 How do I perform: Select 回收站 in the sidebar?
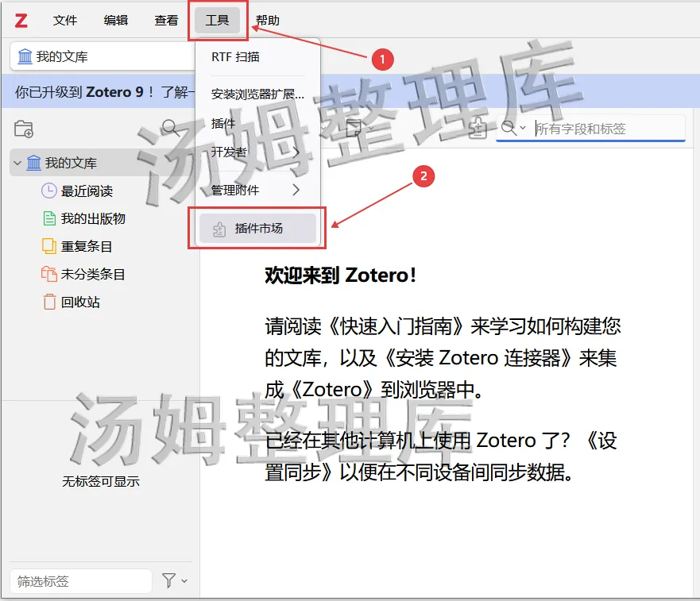coord(80,302)
